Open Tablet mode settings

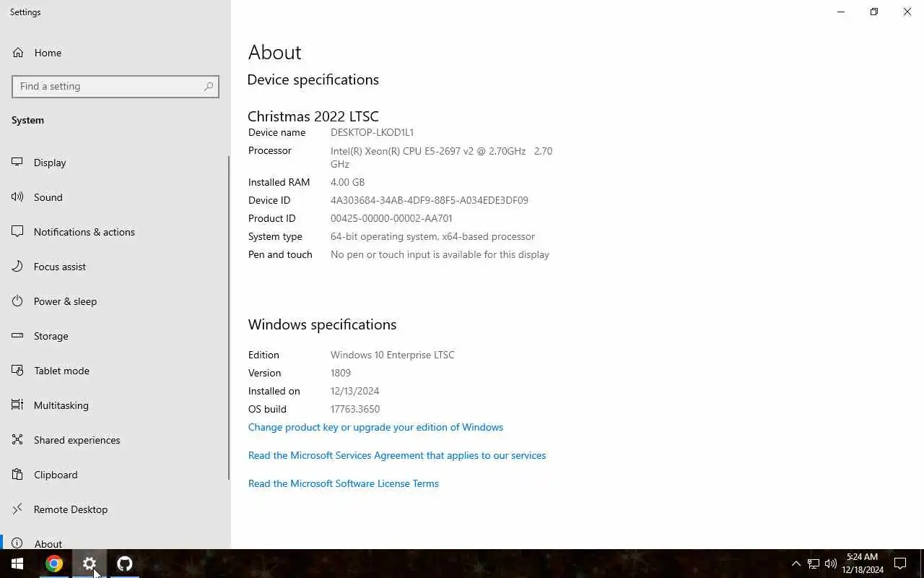61,371
